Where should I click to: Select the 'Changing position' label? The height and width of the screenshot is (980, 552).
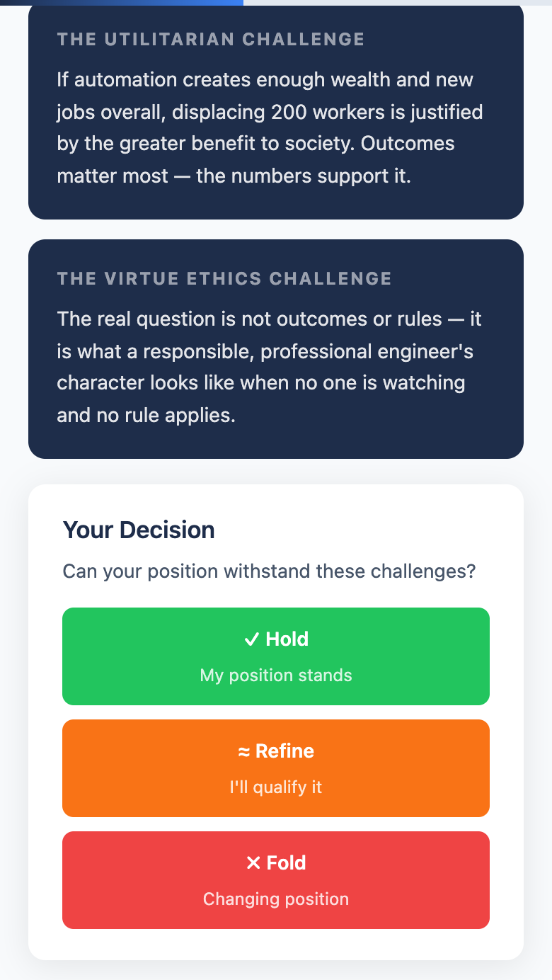pyautogui.click(x=275, y=899)
